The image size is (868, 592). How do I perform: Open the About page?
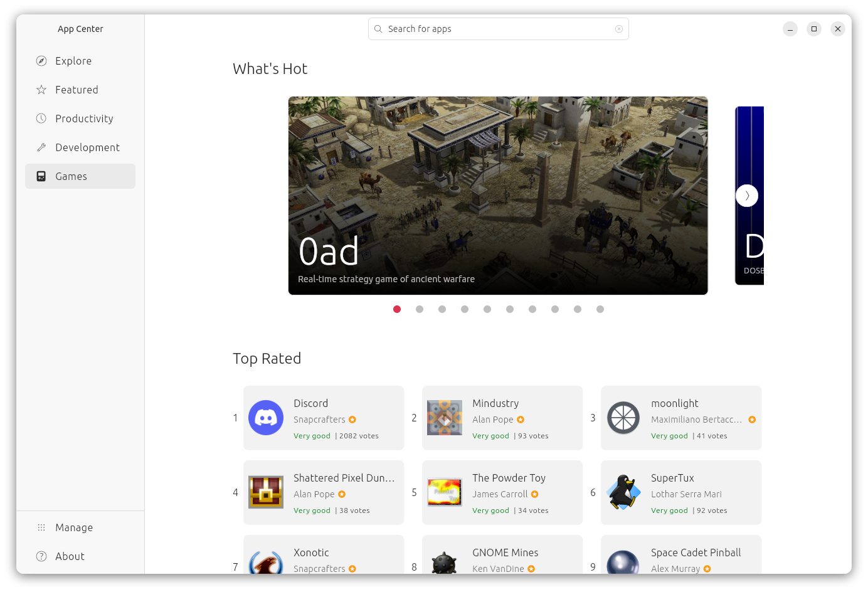[x=70, y=556]
